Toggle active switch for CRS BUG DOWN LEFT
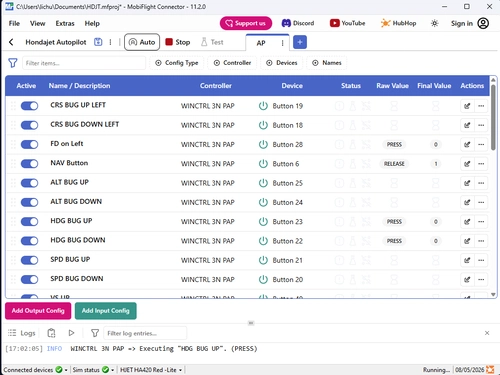The width and height of the screenshot is (500, 375). [29, 125]
